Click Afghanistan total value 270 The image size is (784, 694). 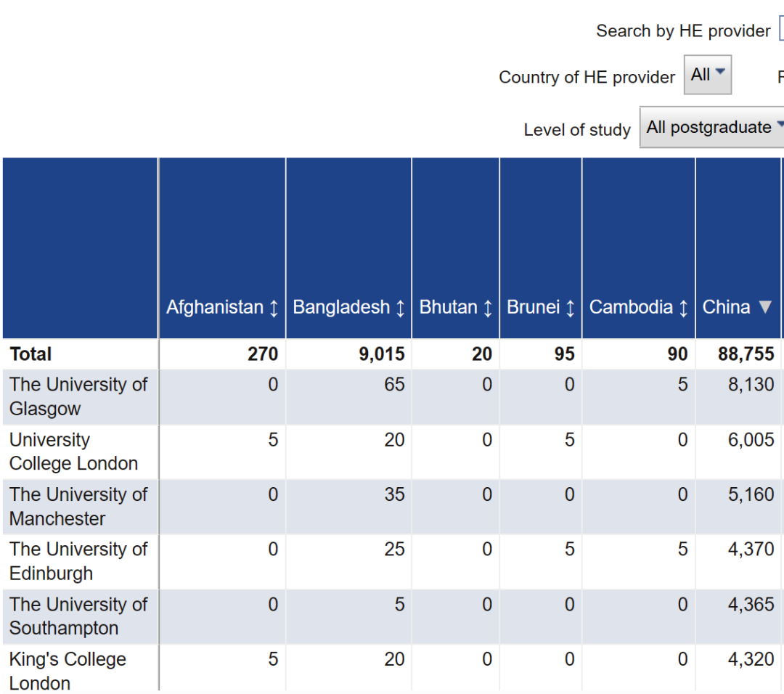point(263,354)
